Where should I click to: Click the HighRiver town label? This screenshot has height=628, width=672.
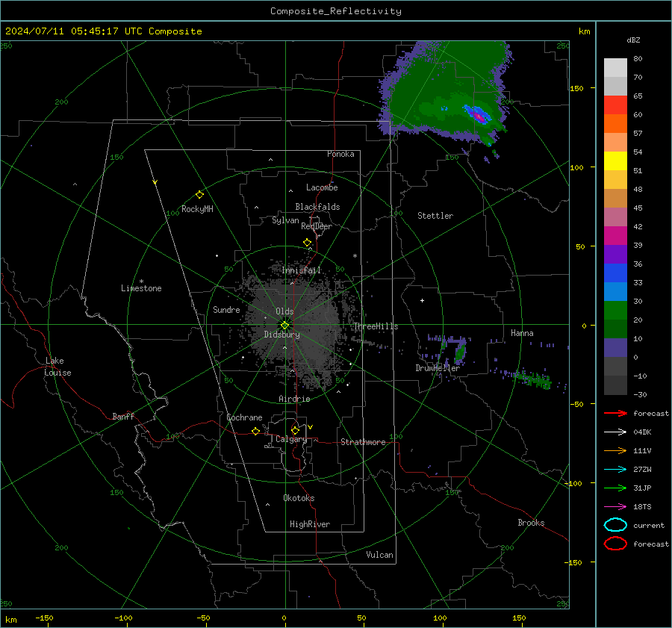309,524
